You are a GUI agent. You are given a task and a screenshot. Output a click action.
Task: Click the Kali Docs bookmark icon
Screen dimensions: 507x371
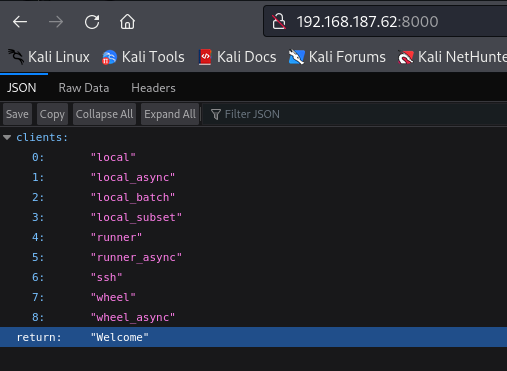205,57
